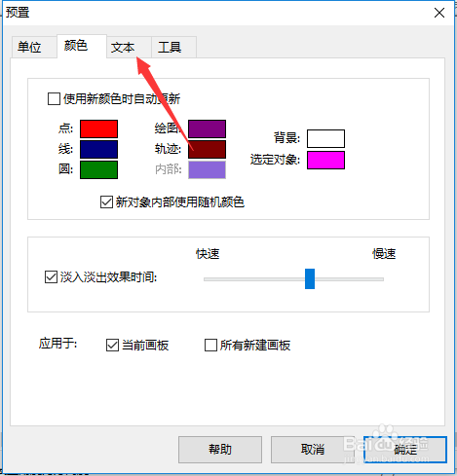Open the 内部 lavender color swatch
Image resolution: width=457 pixels, height=476 pixels.
207,169
